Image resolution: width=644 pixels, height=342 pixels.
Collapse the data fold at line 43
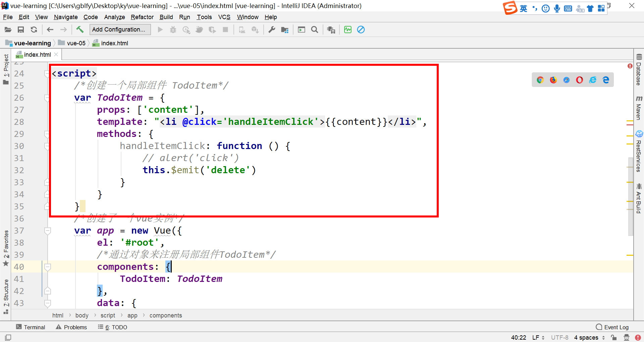(x=47, y=303)
